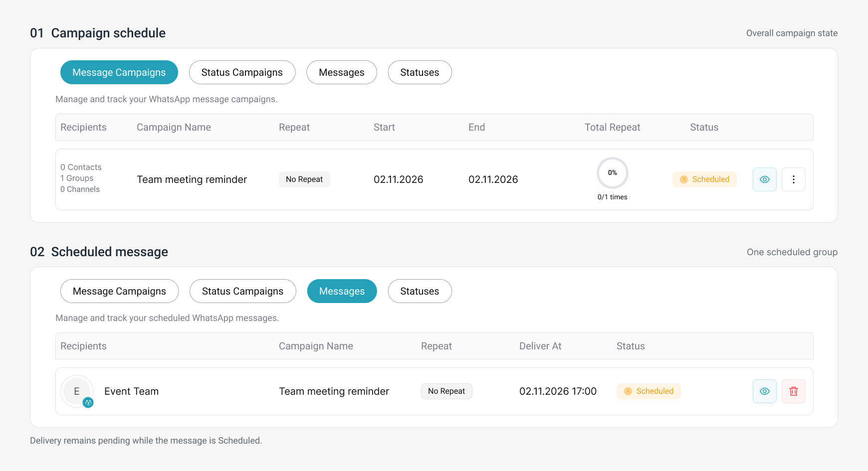
Task: Open Statuses tab in Scheduled message section
Action: click(x=420, y=291)
